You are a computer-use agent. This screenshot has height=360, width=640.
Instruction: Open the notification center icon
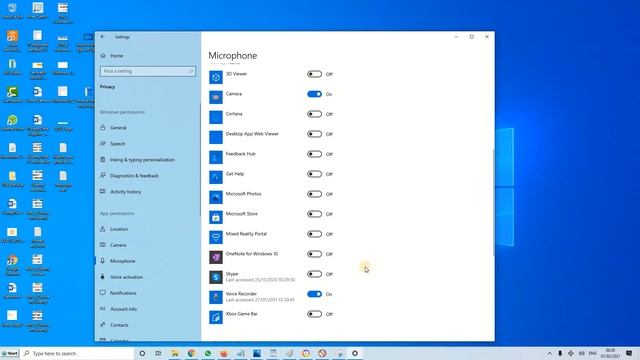click(629, 353)
